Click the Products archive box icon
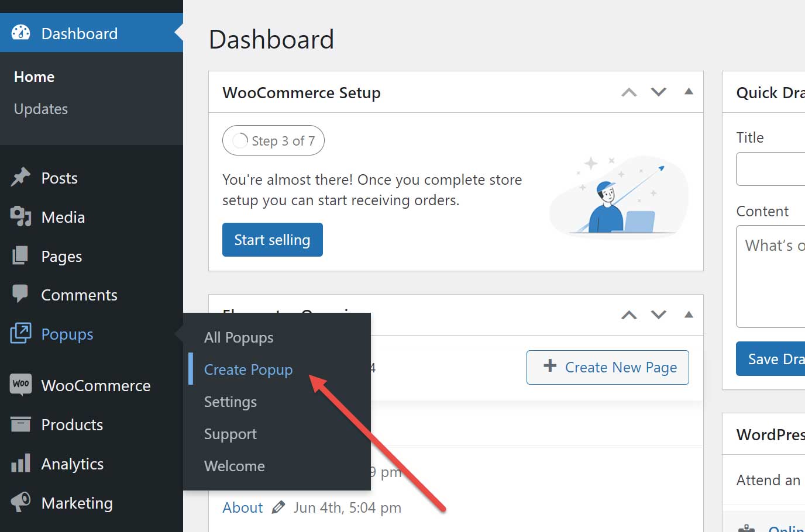 point(20,424)
